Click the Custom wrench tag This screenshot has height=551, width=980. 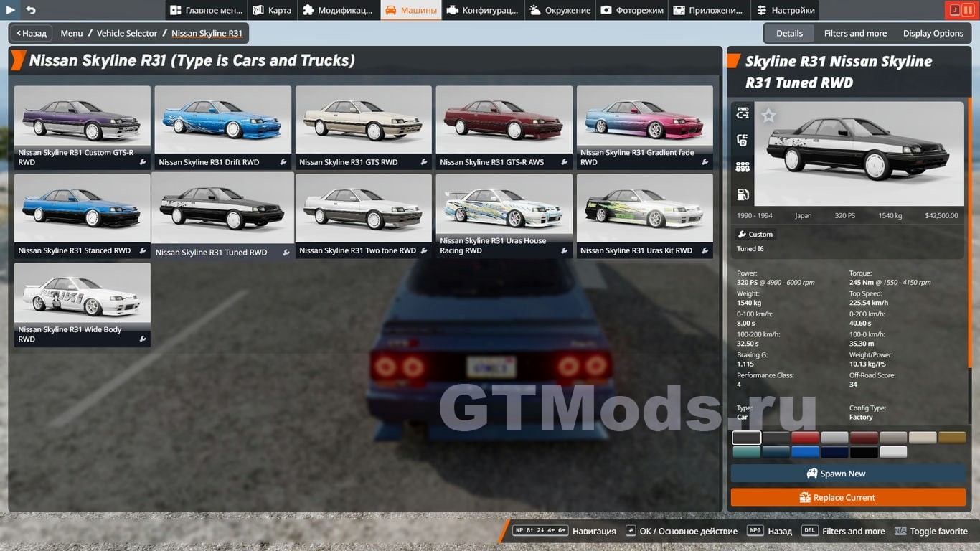pyautogui.click(x=755, y=235)
